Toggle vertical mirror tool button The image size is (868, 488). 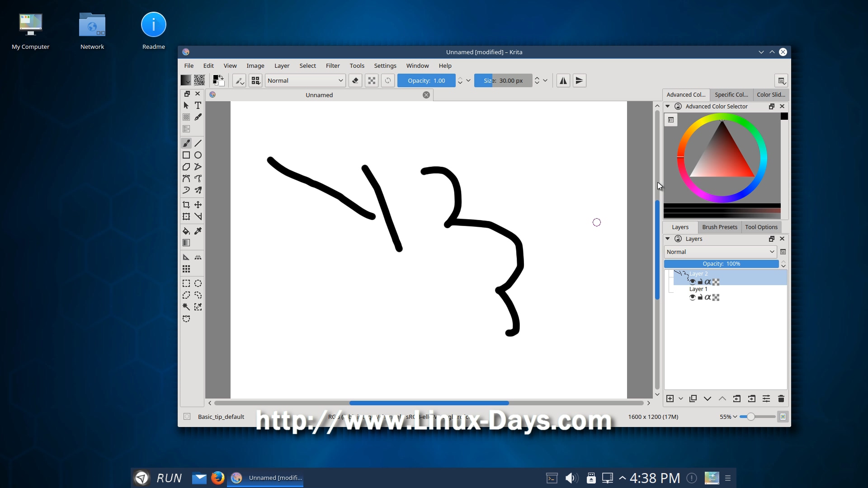(580, 80)
